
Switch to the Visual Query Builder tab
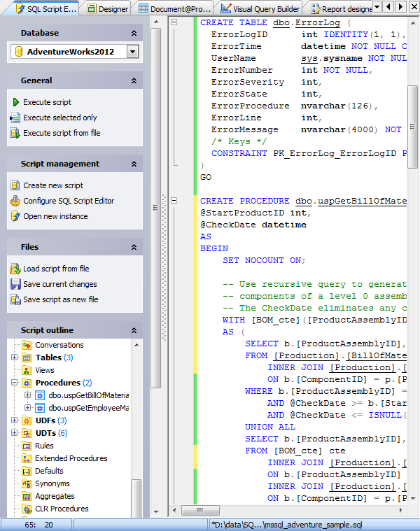click(259, 8)
